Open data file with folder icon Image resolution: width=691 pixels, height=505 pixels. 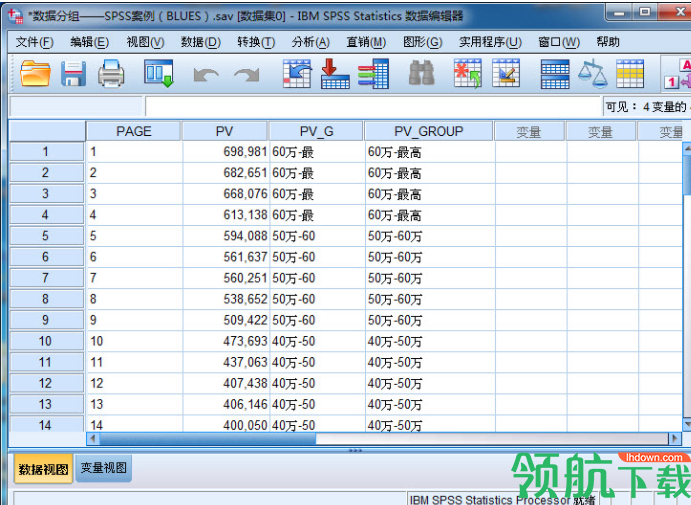35,74
